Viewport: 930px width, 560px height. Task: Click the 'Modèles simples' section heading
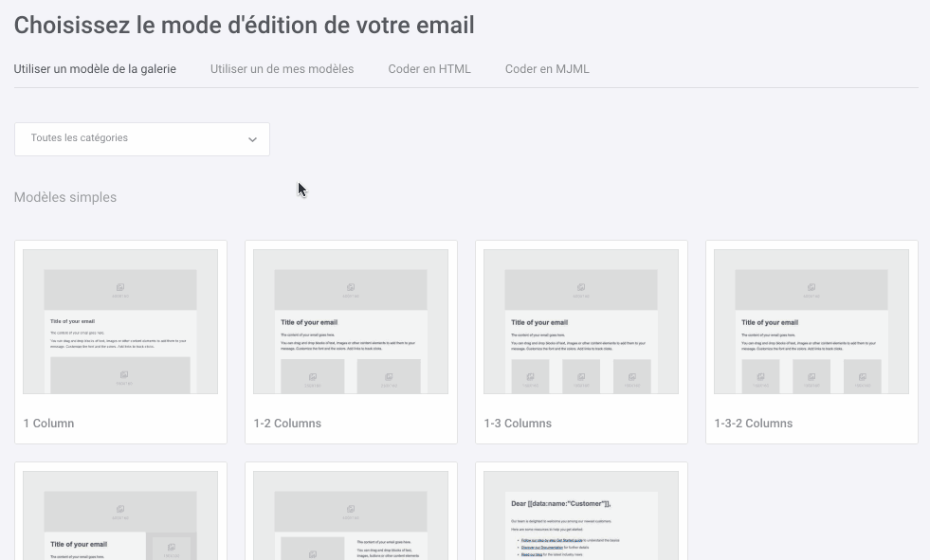click(65, 197)
